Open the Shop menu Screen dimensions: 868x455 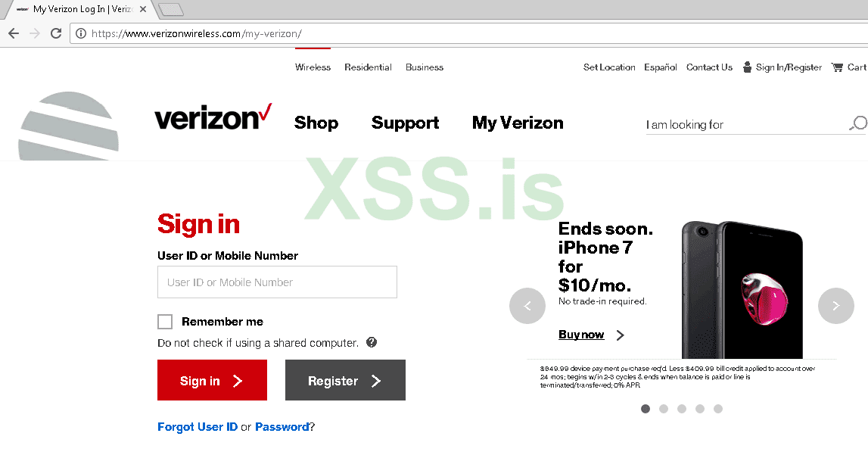[316, 123]
